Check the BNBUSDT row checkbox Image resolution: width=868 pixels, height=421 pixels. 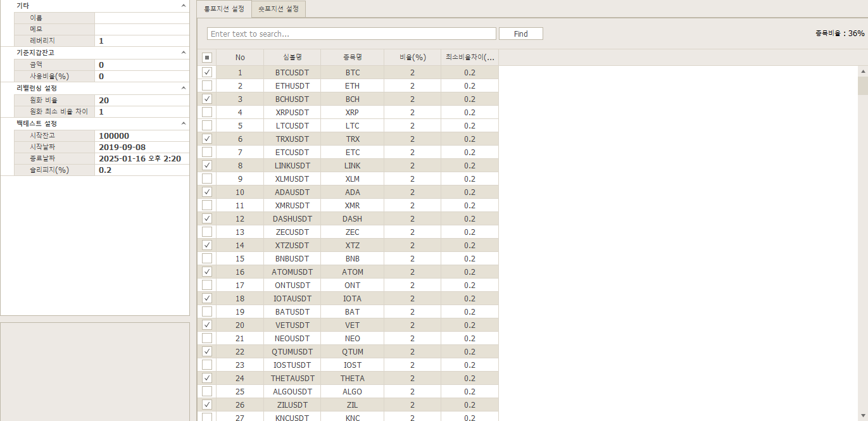pyautogui.click(x=207, y=258)
